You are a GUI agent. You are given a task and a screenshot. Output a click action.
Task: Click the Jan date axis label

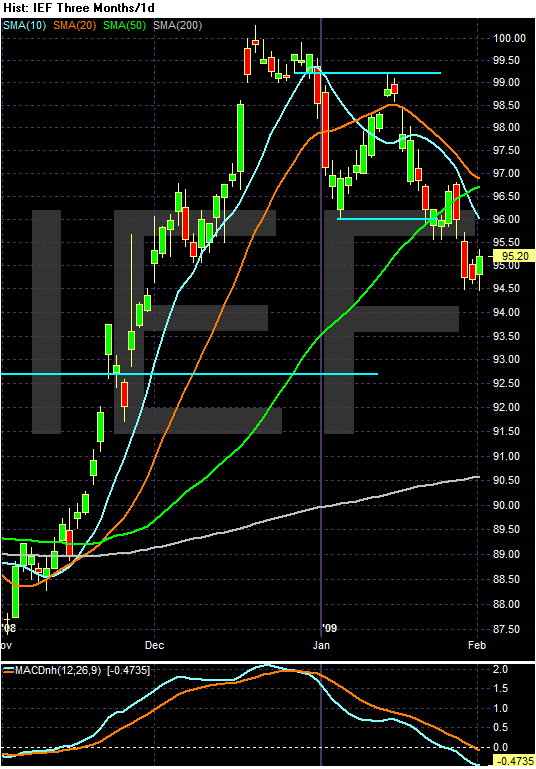tap(321, 645)
